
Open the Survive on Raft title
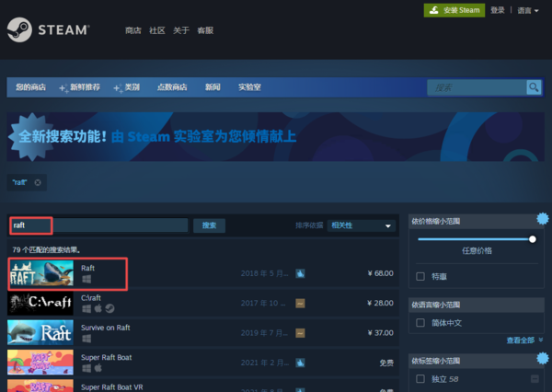click(105, 328)
